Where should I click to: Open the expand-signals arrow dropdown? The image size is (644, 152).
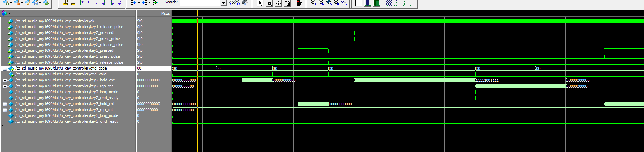click(149, 3)
